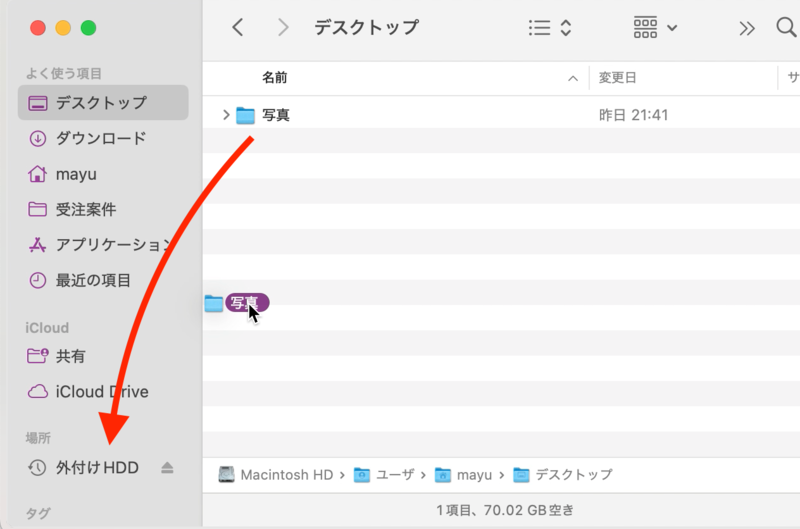Viewport: 800px width, 529px height.
Task: Click the iCloud section header
Action: point(47,328)
